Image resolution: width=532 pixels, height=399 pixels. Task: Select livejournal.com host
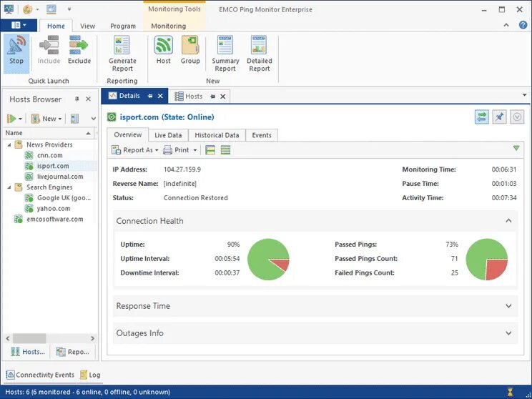(x=60, y=177)
